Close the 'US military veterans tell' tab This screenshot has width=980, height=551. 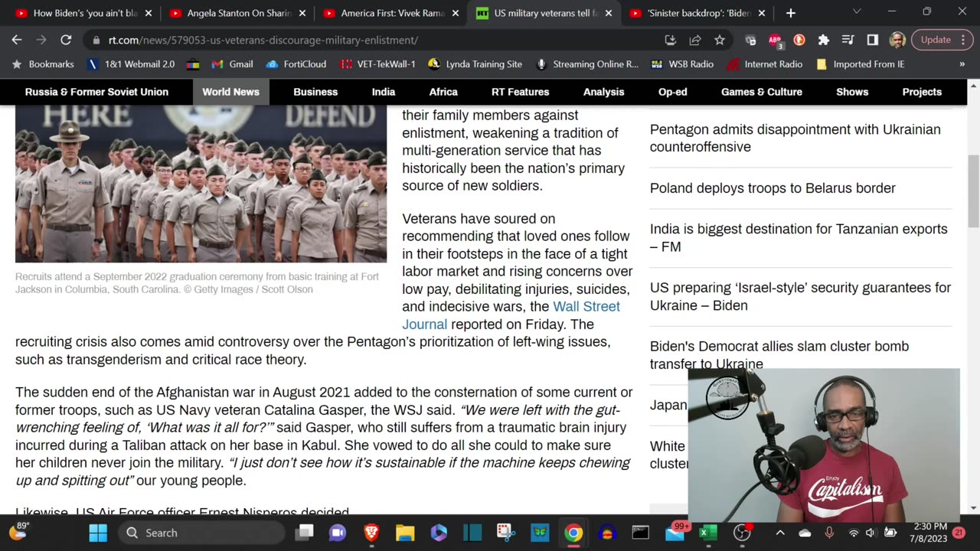(x=608, y=13)
